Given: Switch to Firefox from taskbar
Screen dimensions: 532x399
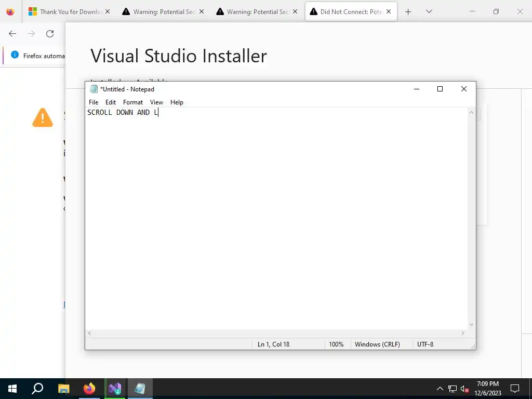Looking at the screenshot, I should click(x=89, y=389).
